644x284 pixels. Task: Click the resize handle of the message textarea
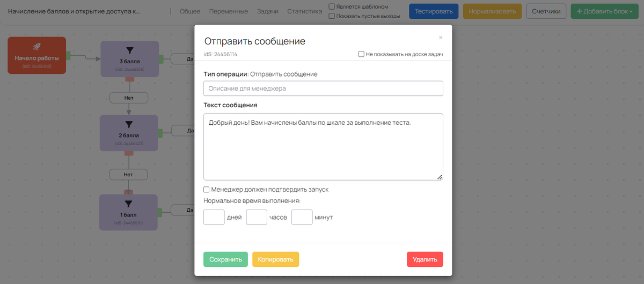click(440, 177)
